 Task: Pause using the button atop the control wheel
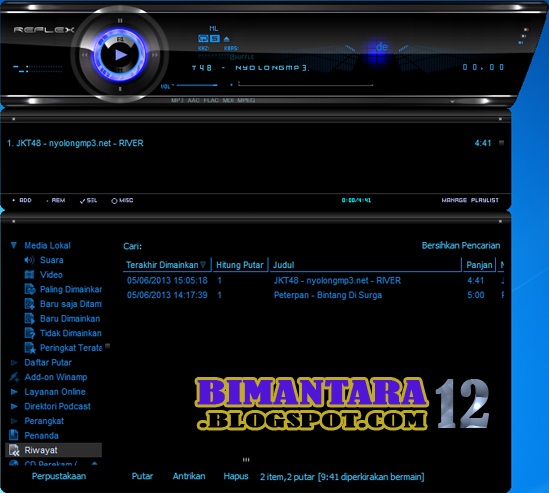pyautogui.click(x=120, y=21)
